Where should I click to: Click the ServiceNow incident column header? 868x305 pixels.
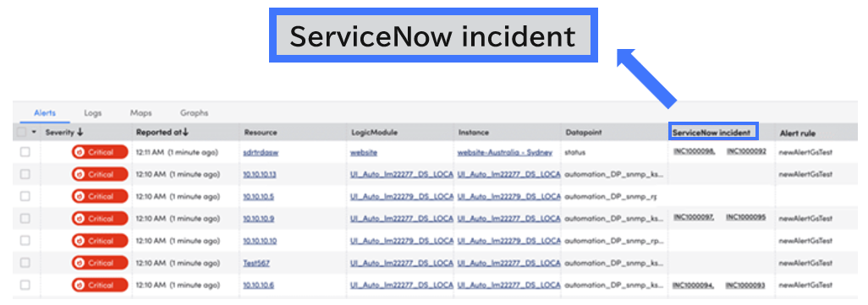[x=712, y=132]
